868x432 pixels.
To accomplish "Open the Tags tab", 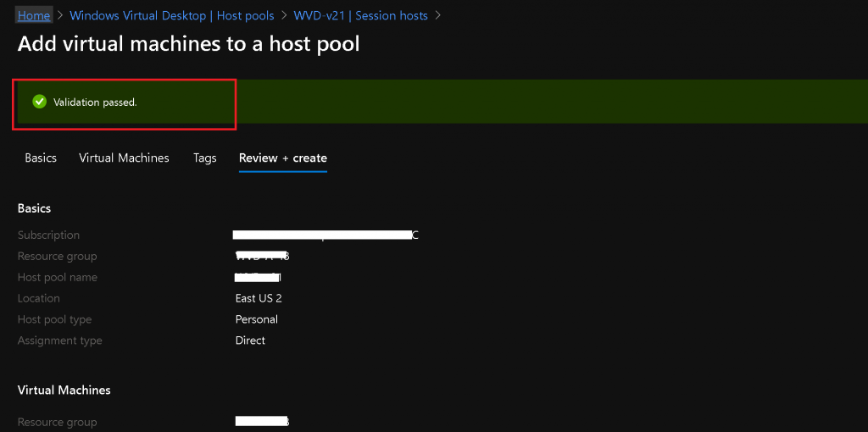I will (205, 158).
